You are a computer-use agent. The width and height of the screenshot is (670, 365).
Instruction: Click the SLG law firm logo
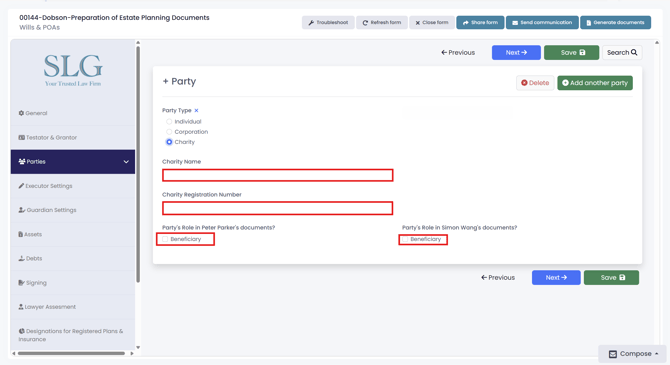pos(73,71)
